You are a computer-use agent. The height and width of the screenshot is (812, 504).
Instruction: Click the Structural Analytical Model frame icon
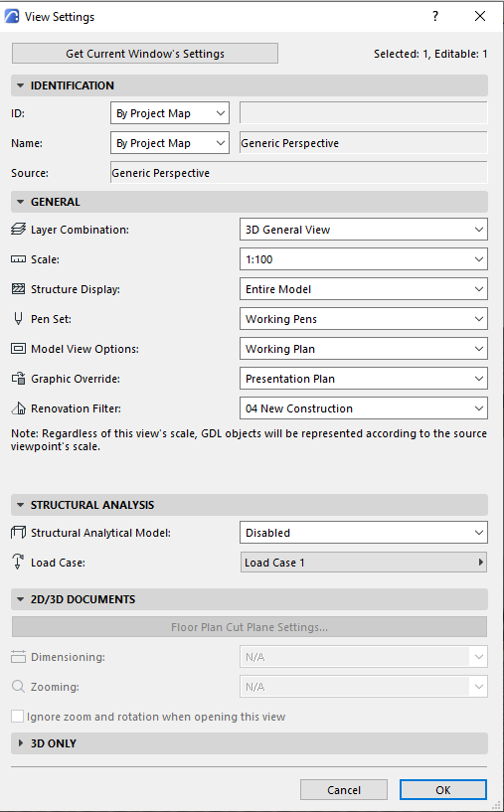pos(18,533)
